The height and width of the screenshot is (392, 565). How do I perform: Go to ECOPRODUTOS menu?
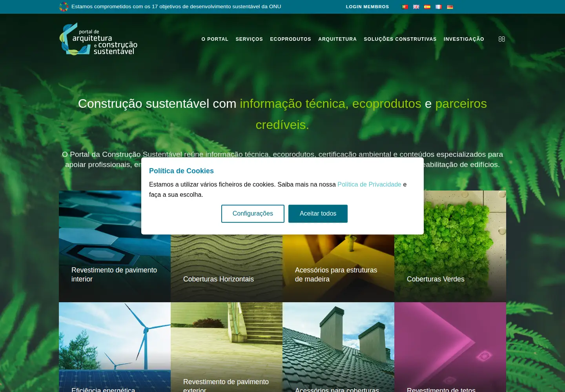click(x=290, y=39)
